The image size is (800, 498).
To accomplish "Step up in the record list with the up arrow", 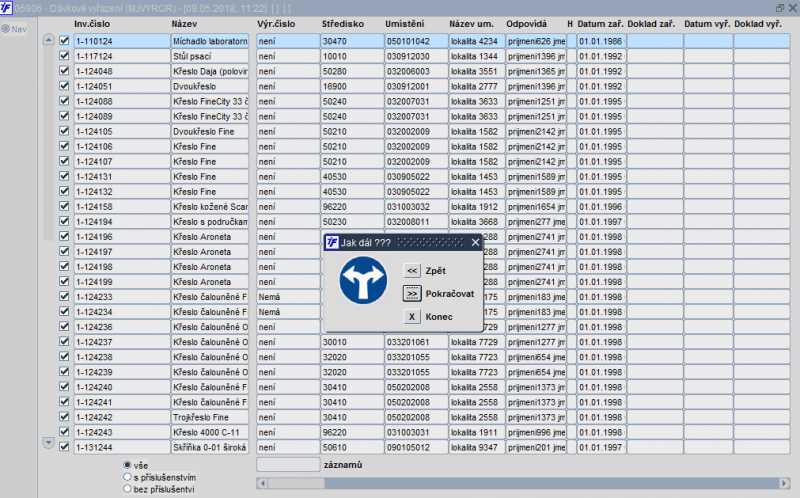I will tap(48, 40).
